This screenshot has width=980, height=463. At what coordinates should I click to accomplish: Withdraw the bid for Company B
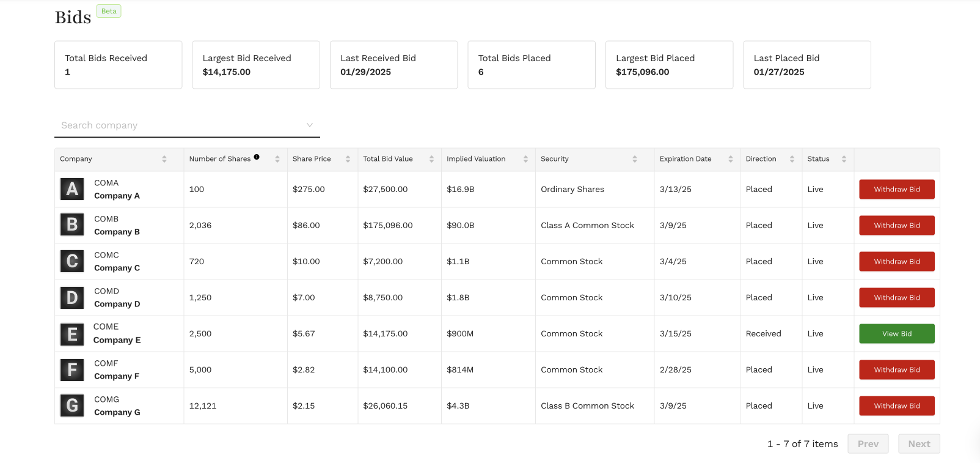(896, 225)
